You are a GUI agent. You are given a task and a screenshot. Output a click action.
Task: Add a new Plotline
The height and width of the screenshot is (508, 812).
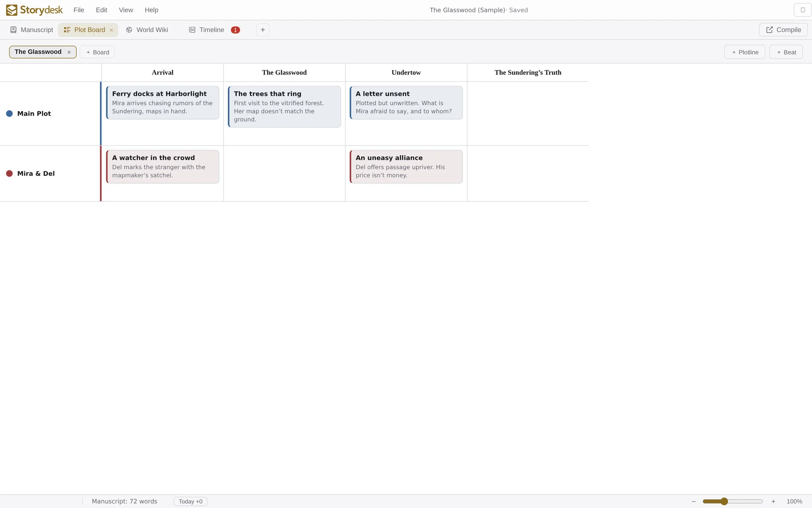pos(745,52)
